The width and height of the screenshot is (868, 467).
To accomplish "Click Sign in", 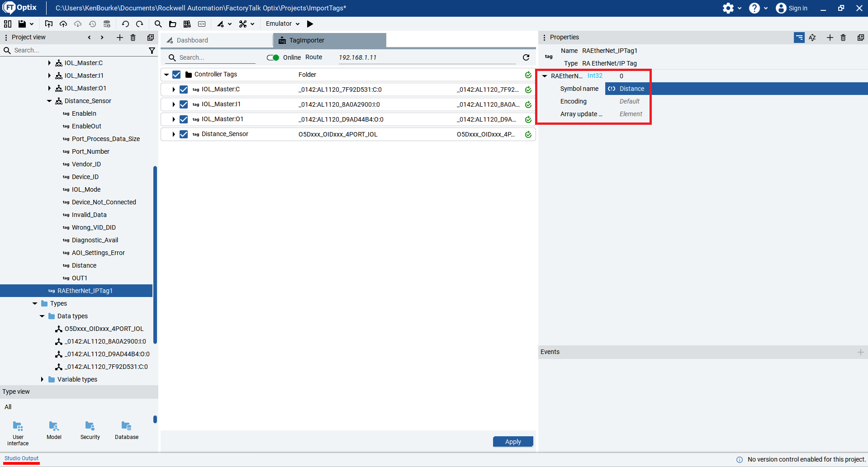I will 792,8.
